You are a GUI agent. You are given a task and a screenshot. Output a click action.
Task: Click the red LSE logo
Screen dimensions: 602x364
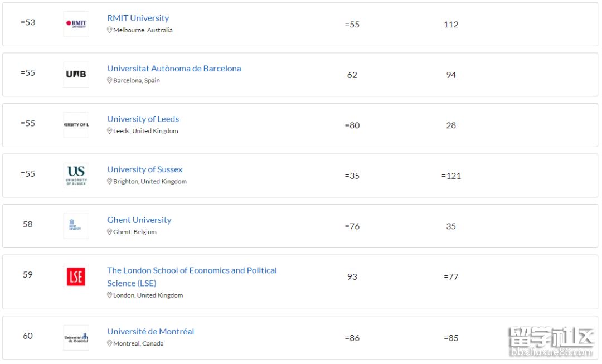pos(76,276)
